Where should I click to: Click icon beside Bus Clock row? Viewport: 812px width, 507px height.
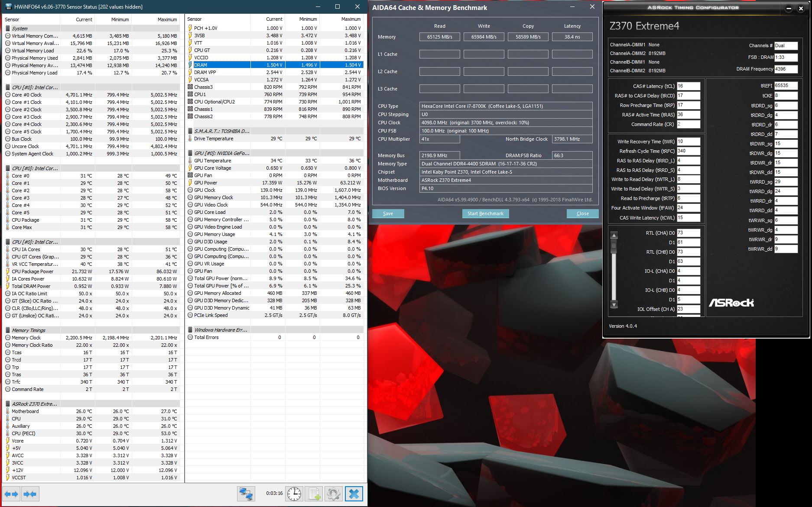(8, 139)
